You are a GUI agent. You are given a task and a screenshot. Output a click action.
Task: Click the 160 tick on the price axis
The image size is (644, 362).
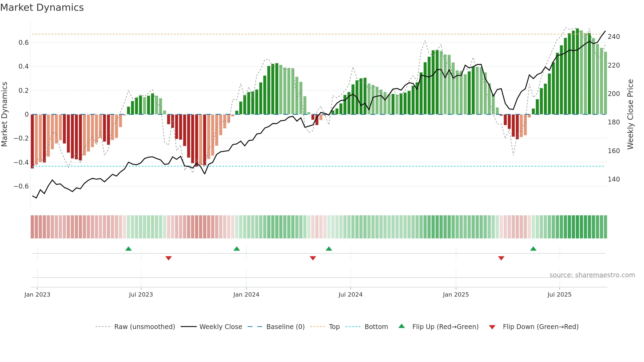614,151
